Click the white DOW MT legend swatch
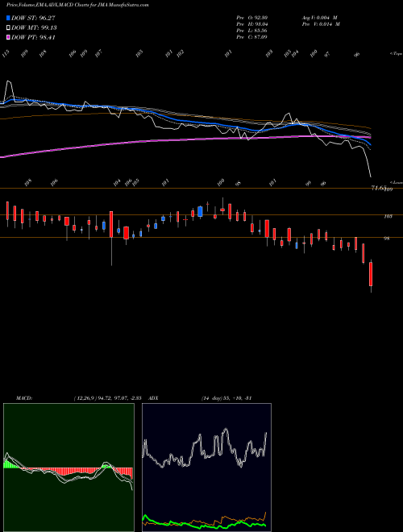Viewport: 403px width, 532px height. click(8, 27)
